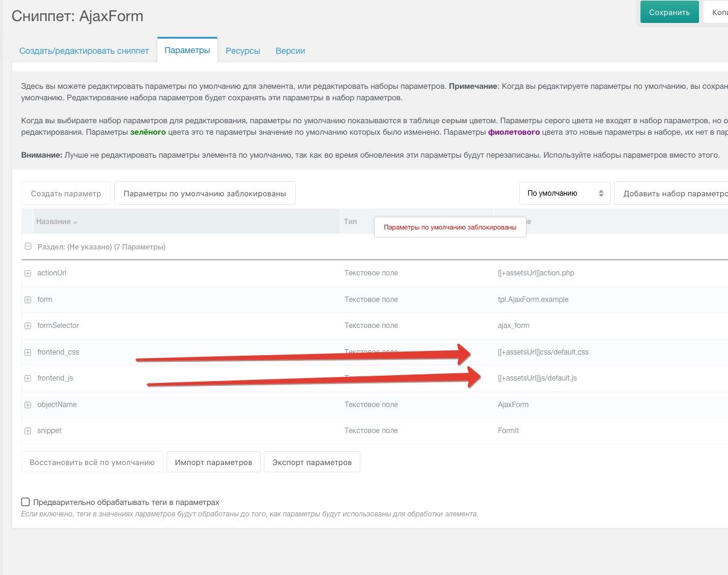728x575 pixels.
Task: Open the 'Версии' tab
Action: 290,51
